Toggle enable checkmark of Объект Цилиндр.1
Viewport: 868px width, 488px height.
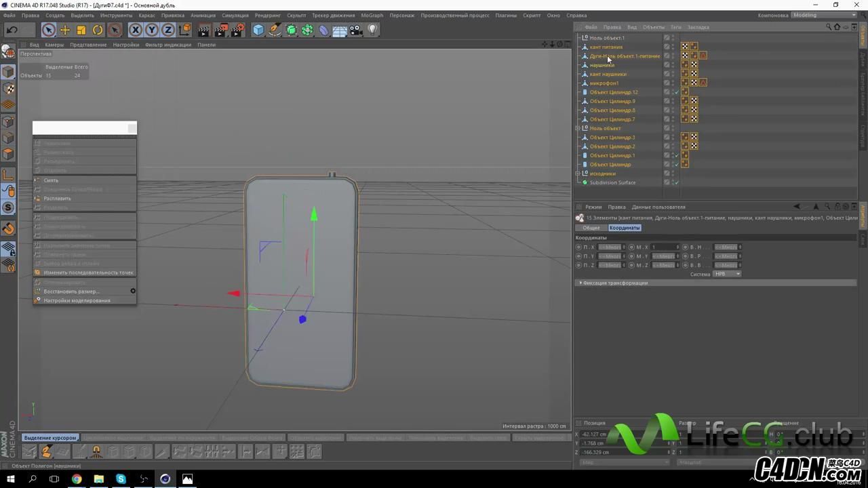coord(677,155)
